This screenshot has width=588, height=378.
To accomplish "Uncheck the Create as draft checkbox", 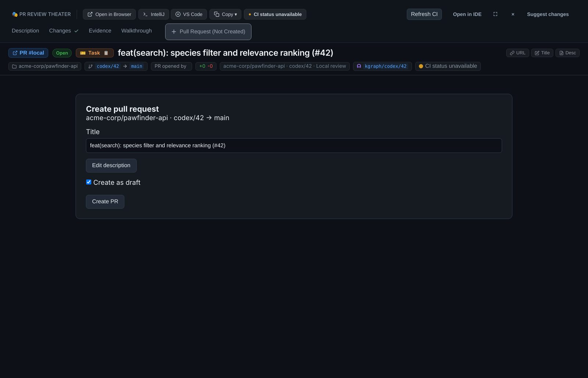I will [x=89, y=182].
